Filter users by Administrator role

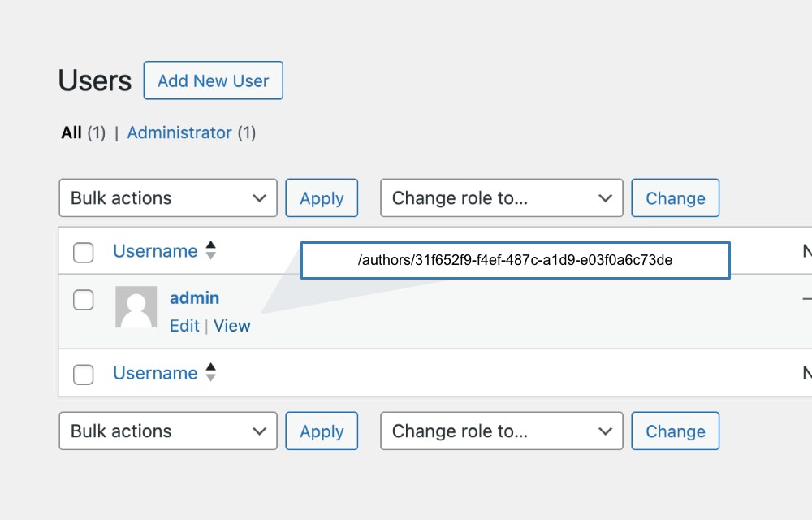coord(179,132)
